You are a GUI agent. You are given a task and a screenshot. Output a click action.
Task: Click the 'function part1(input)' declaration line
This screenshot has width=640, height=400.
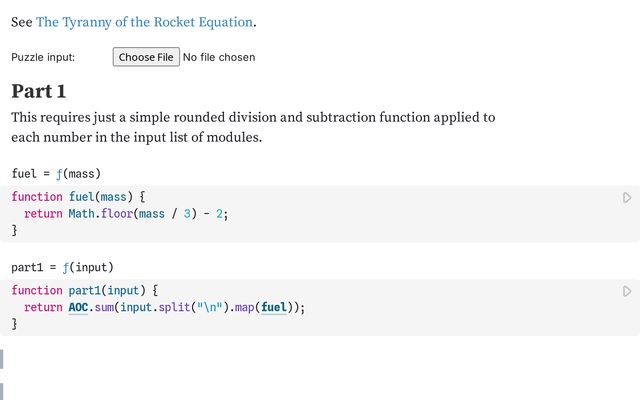(x=84, y=290)
